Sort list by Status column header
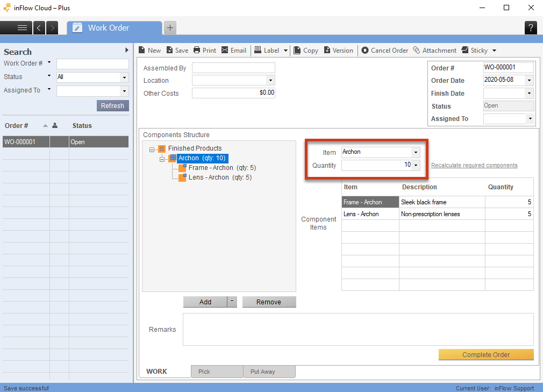Viewport: 543px width, 392px height. pos(82,126)
